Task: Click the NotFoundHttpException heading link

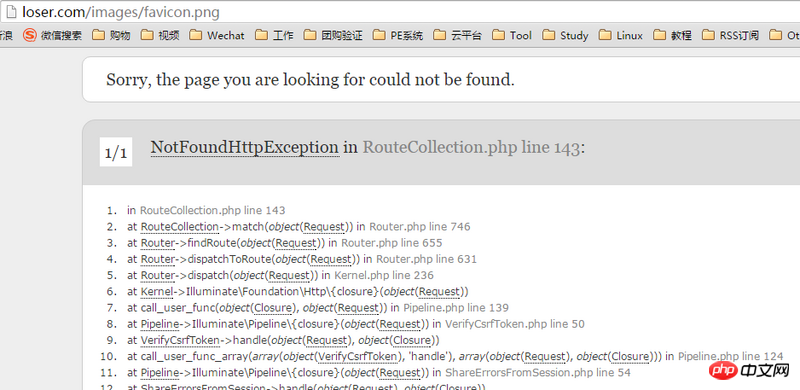Action: click(245, 148)
